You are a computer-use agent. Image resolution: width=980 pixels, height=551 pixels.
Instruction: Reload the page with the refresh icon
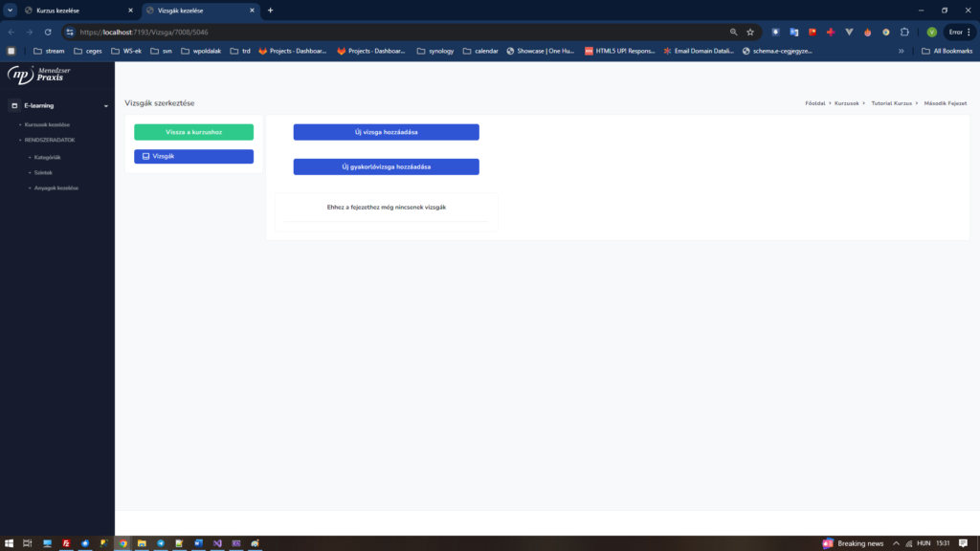tap(48, 32)
